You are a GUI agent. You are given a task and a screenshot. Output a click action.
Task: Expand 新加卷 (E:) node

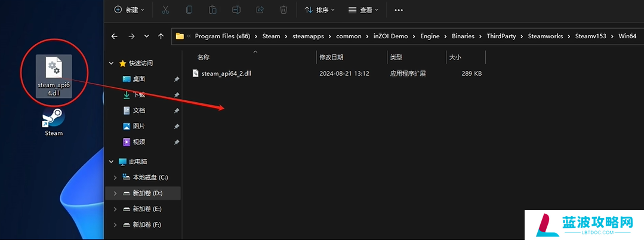115,209
